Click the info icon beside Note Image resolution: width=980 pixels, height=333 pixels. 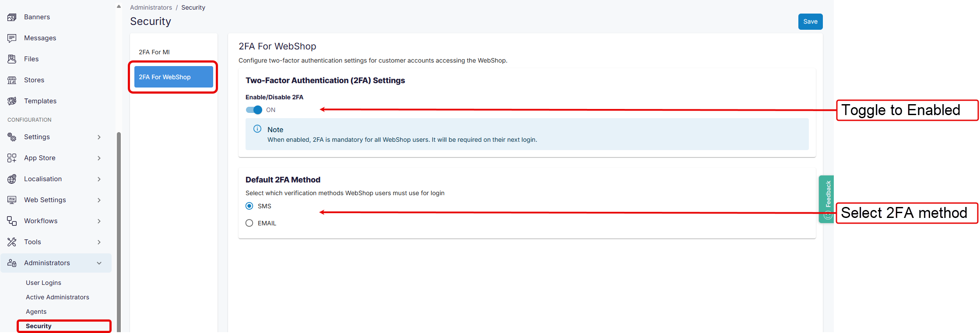tap(257, 129)
